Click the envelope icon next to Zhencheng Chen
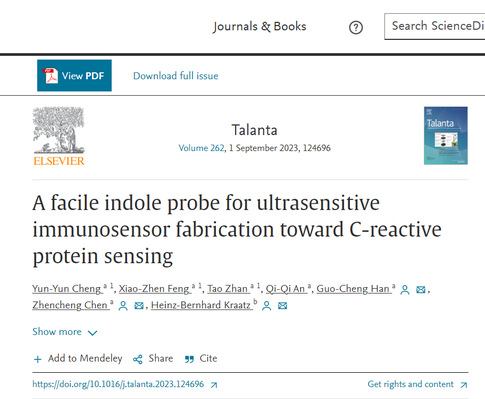Image resolution: width=485 pixels, height=399 pixels. pyautogui.click(x=139, y=305)
